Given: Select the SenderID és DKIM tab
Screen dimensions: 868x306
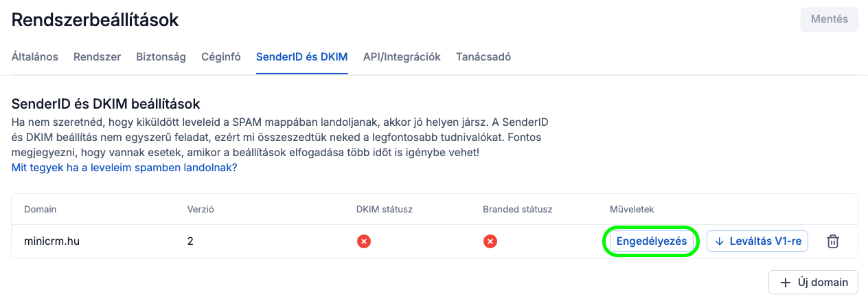Looking at the screenshot, I should pyautogui.click(x=301, y=57).
